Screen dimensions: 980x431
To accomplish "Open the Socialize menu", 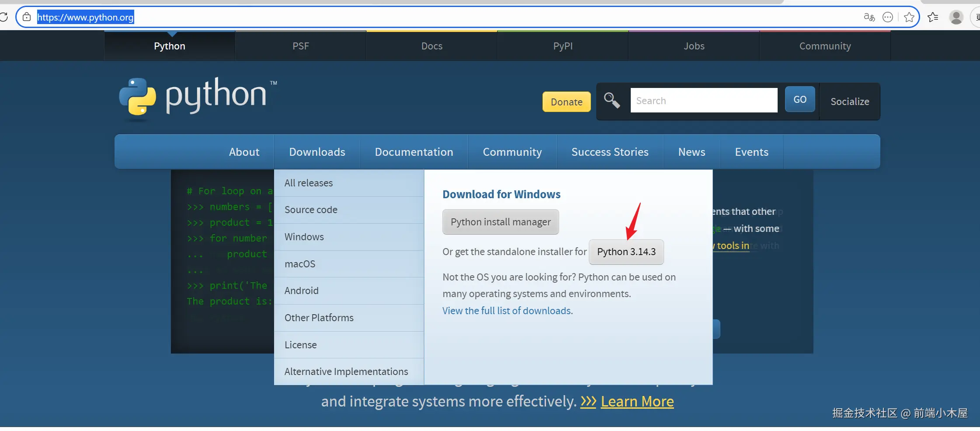I will (x=850, y=102).
